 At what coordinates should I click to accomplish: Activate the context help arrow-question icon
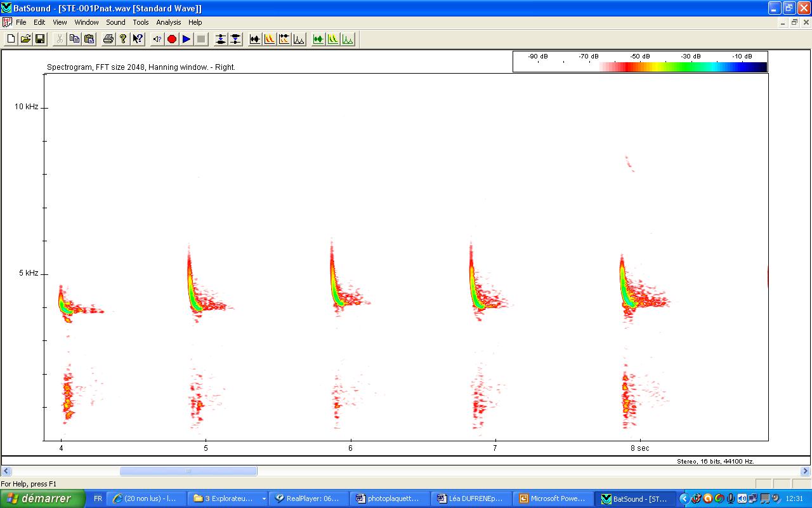point(138,39)
